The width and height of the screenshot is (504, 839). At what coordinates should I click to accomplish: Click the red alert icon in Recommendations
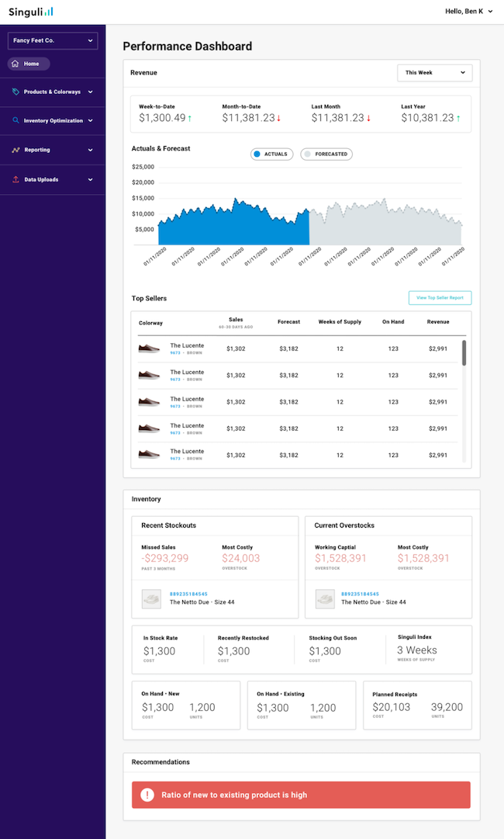[x=147, y=795]
